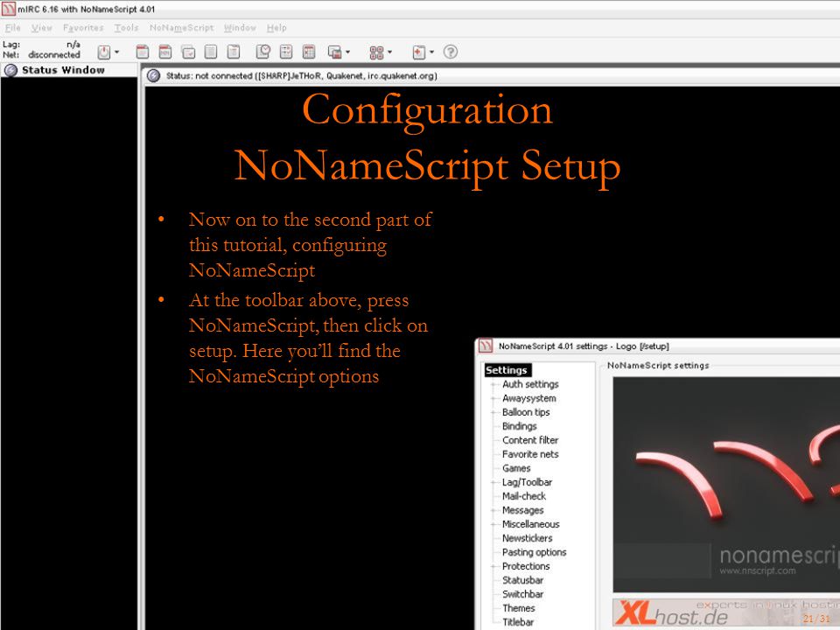Open the File menu
This screenshot has height=630, width=840.
pyautogui.click(x=13, y=28)
